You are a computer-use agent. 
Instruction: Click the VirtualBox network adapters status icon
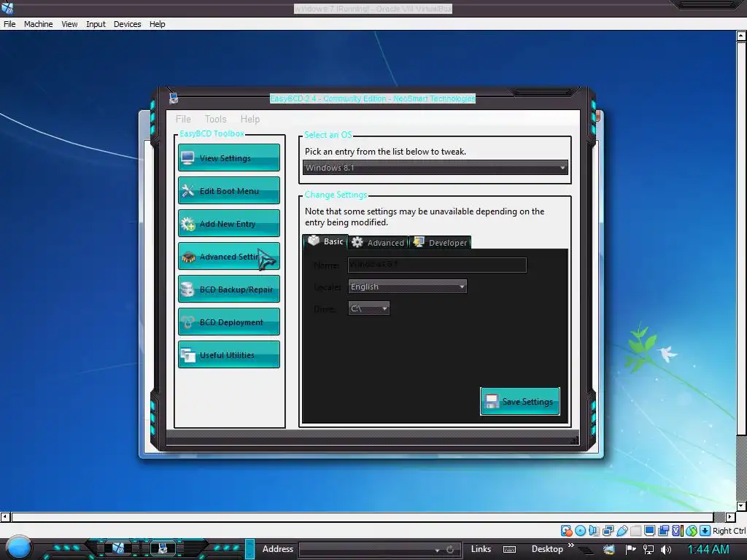(x=608, y=531)
